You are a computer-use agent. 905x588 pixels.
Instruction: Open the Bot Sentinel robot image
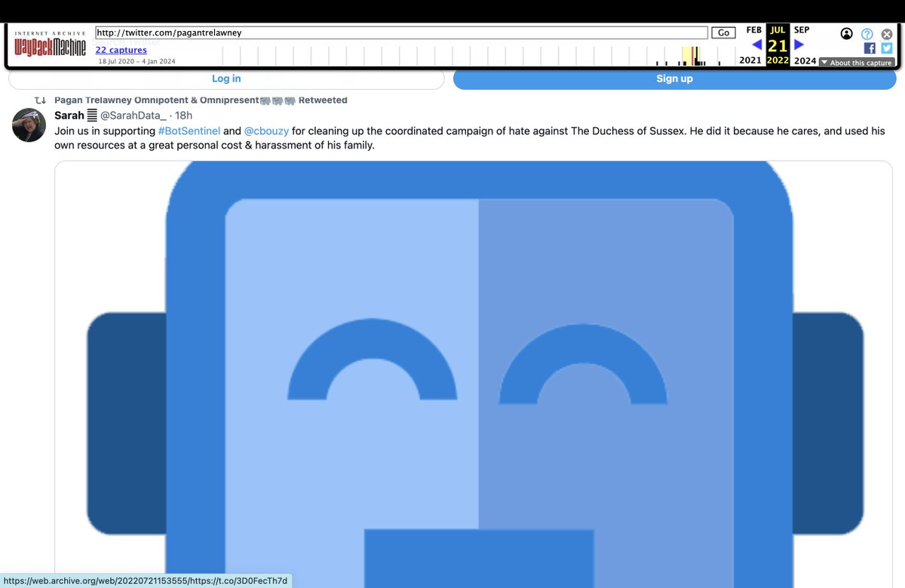click(475, 375)
